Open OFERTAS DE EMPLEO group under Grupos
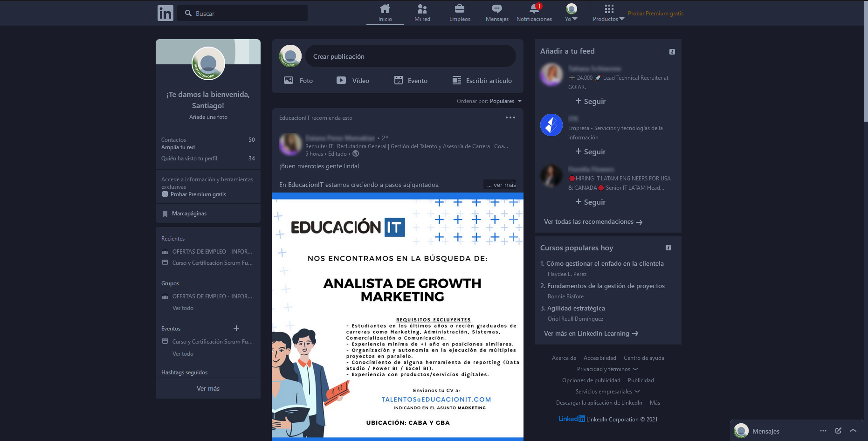This screenshot has width=868, height=441. pyautogui.click(x=207, y=296)
